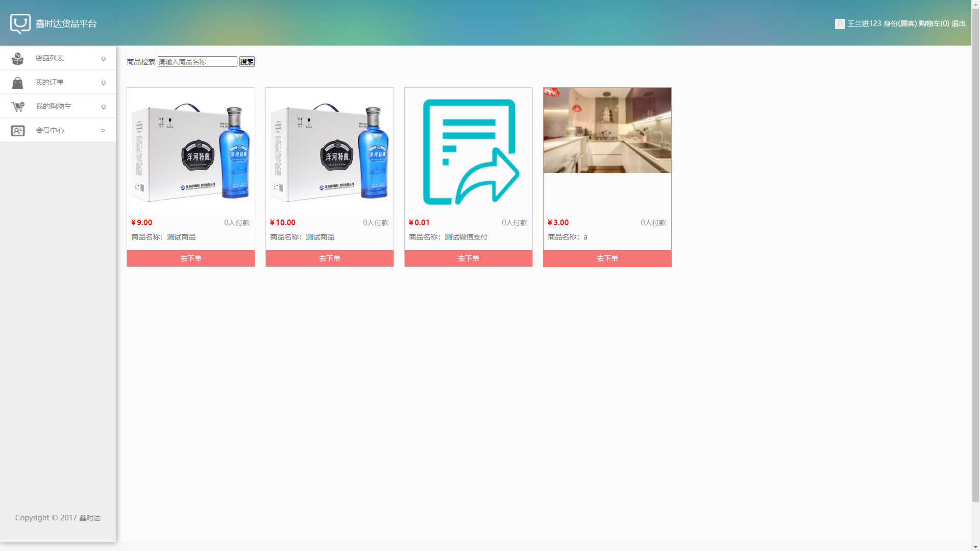
Task: Click 去下单 for the ¥10.00 product
Action: 330,258
